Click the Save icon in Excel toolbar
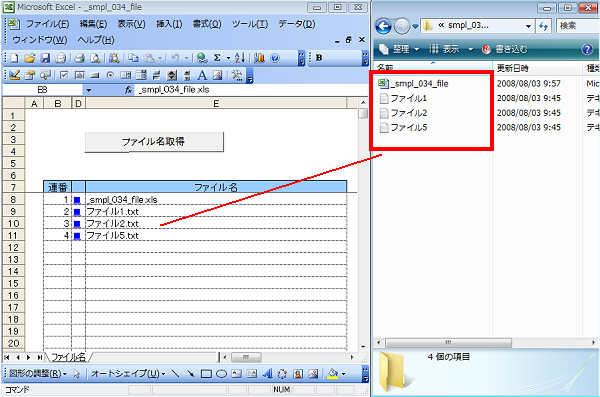Viewport: 600px width, 397px height. click(x=46, y=58)
